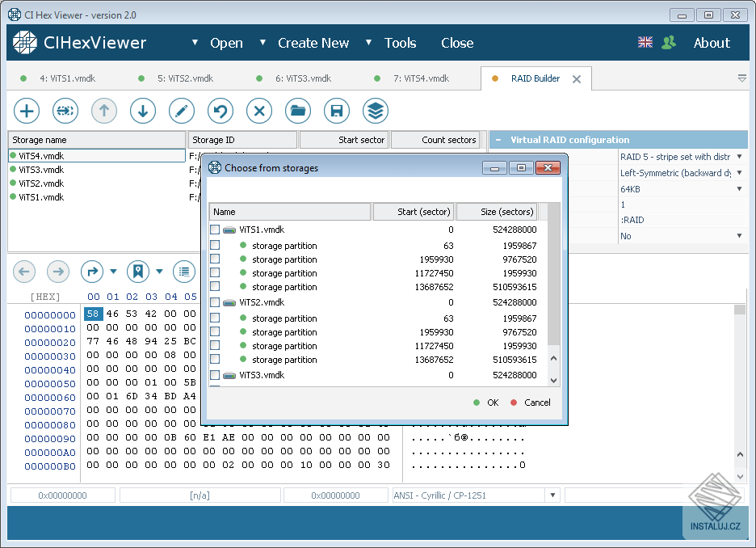Click the save disk icon
The height and width of the screenshot is (548, 756).
(337, 111)
